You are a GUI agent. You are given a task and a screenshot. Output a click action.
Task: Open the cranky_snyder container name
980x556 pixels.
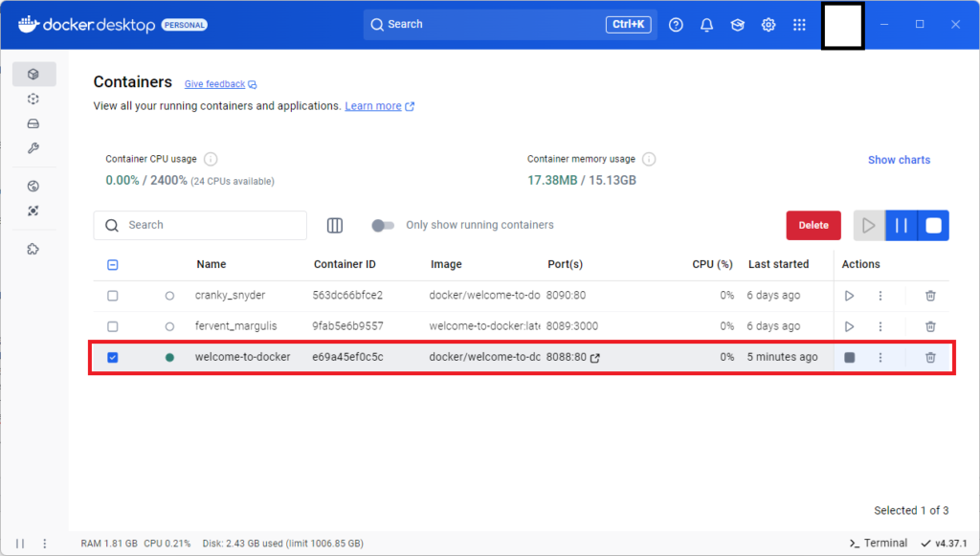click(x=230, y=296)
